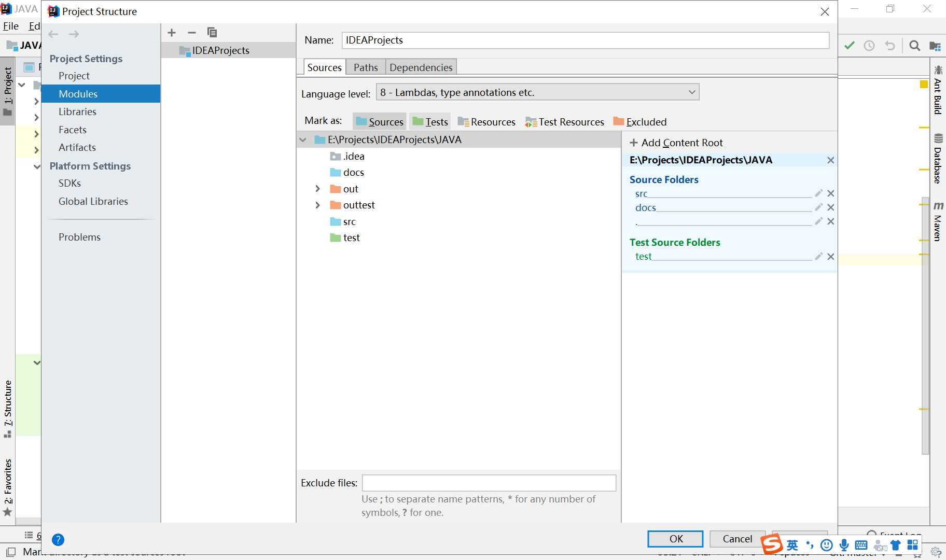Screen dimensions: 946x560
Task: Mark selected folder as Sources
Action: coord(380,122)
